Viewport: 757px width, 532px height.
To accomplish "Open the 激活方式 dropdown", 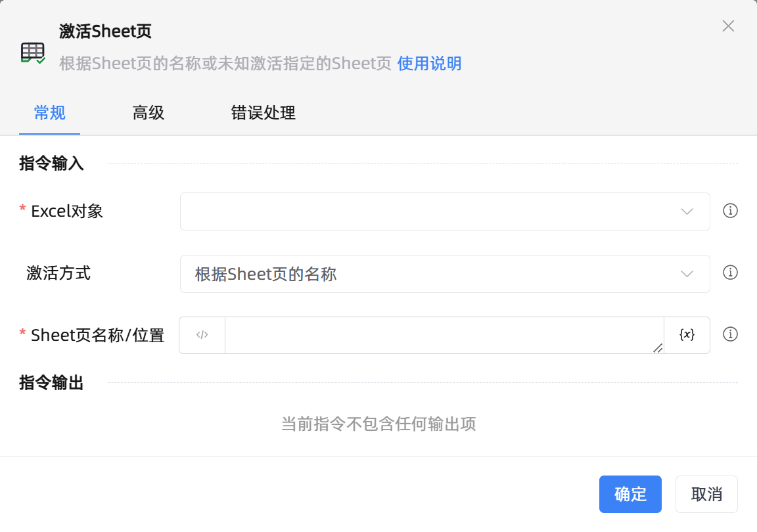I will (445, 274).
